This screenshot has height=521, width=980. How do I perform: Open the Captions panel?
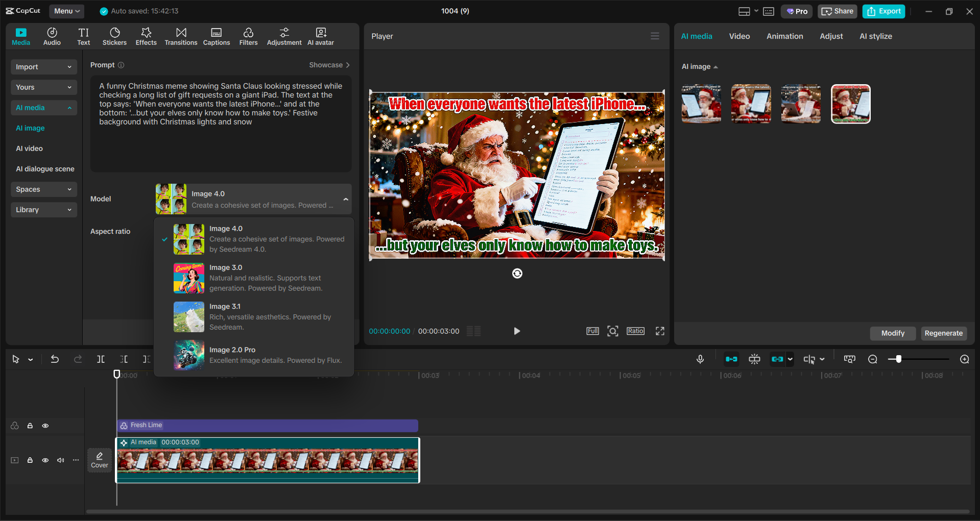[x=216, y=36]
